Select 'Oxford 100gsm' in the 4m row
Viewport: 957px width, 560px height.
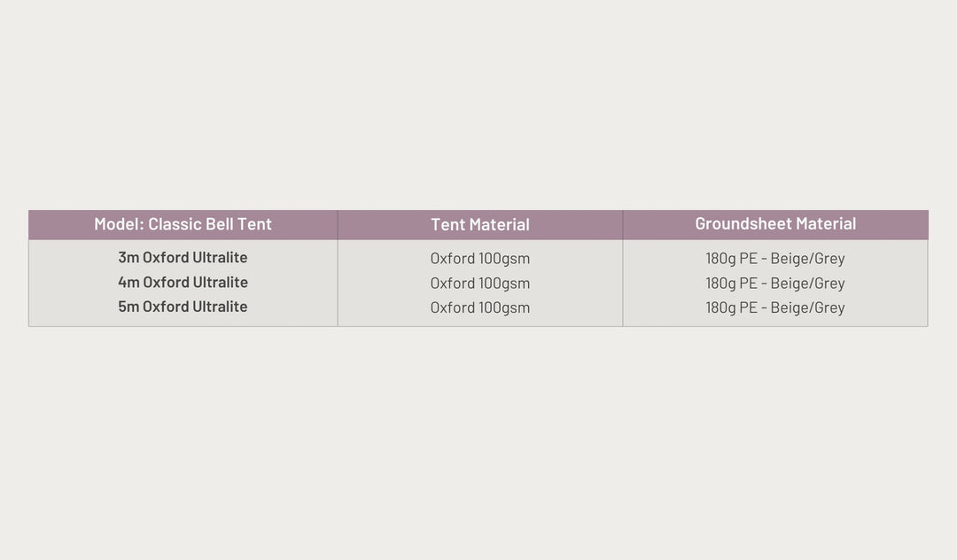point(480,284)
